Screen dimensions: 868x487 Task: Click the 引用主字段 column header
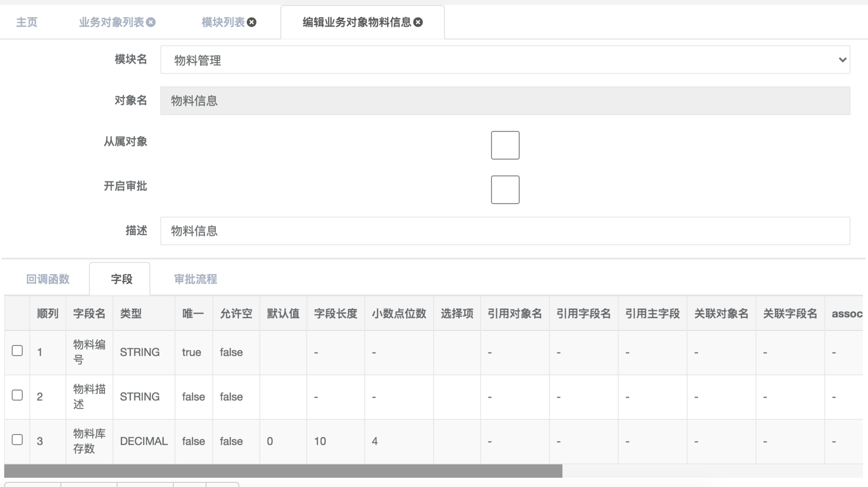tap(652, 313)
